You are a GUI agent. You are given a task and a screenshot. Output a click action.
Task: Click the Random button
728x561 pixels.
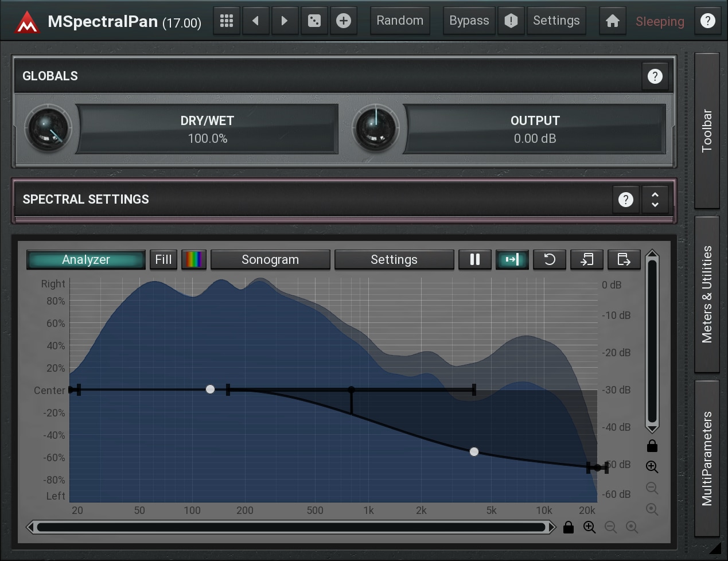coord(400,21)
